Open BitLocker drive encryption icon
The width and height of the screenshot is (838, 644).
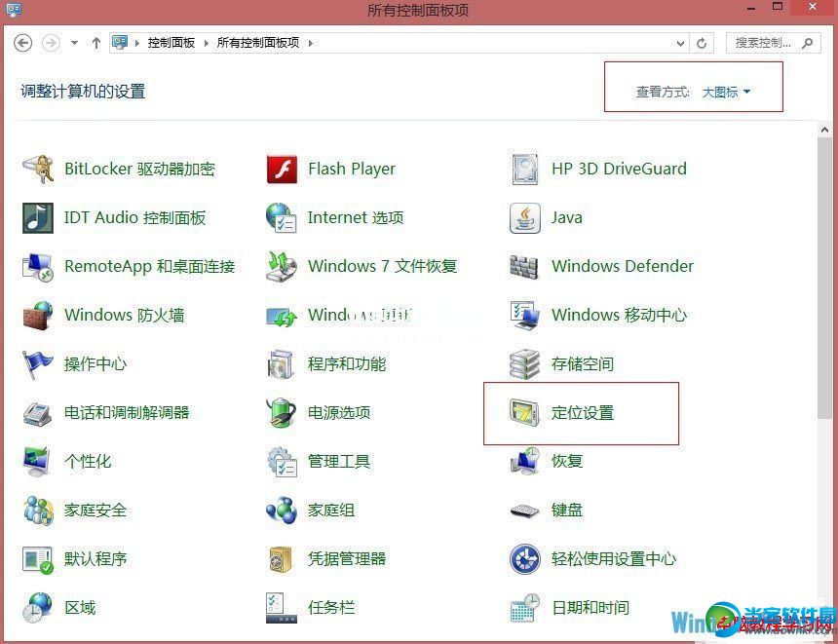pos(37,169)
